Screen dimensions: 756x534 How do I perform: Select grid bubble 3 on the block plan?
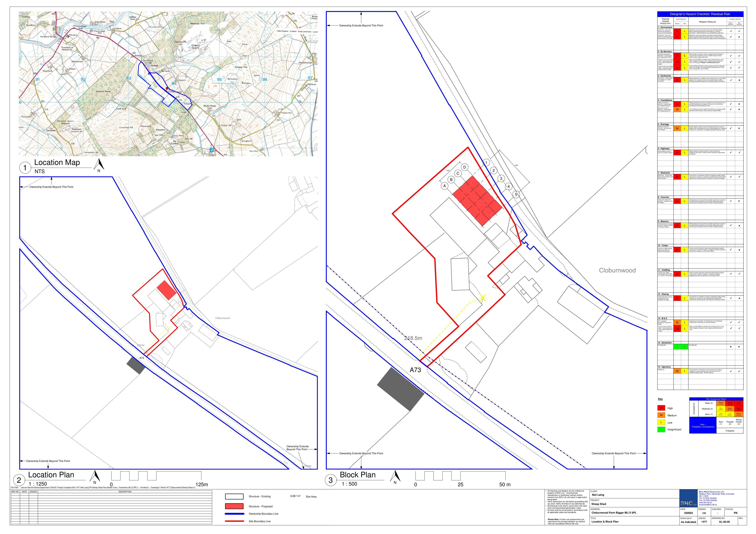(x=501, y=178)
